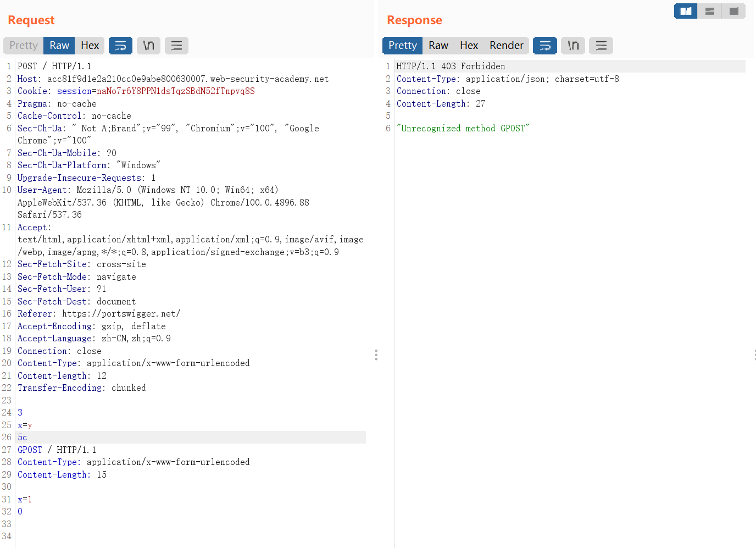
Task: Click the '5c' chunk size line
Action: click(23, 438)
